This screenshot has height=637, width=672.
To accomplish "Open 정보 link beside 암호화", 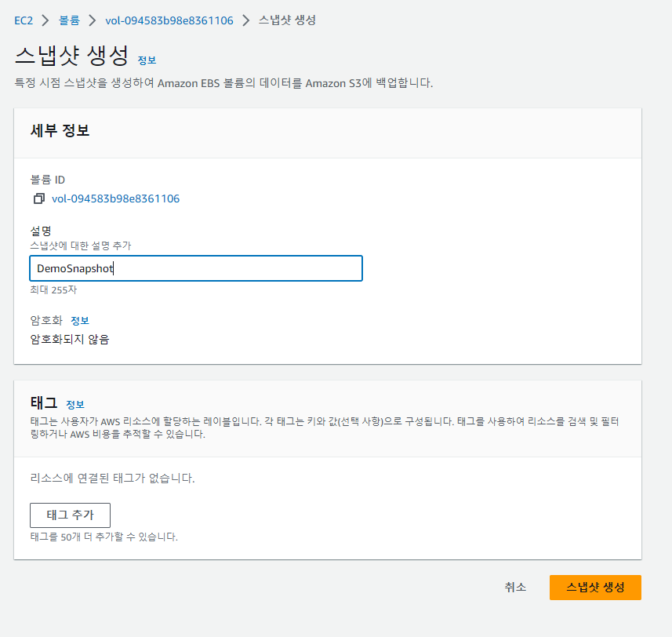I will click(x=80, y=321).
